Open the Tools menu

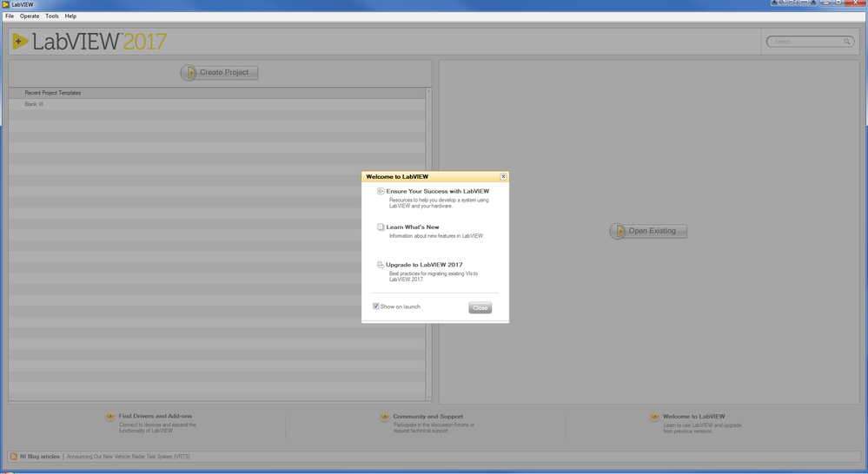tap(52, 16)
